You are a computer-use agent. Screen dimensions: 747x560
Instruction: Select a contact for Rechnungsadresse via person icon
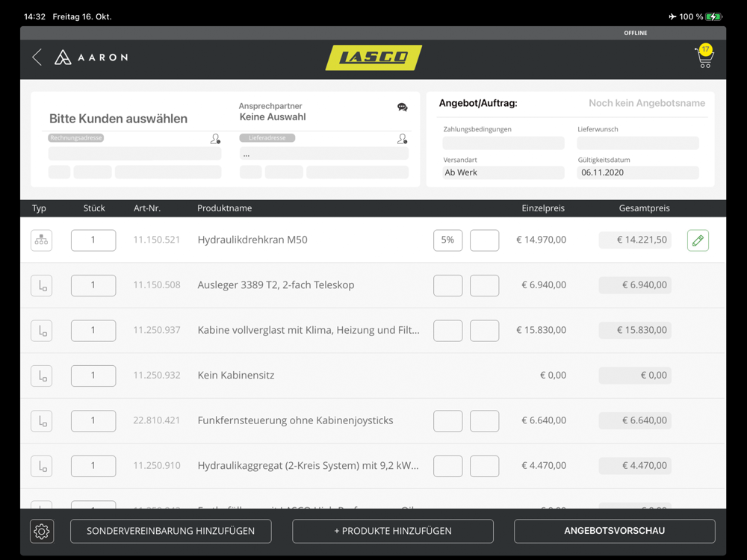click(x=215, y=139)
